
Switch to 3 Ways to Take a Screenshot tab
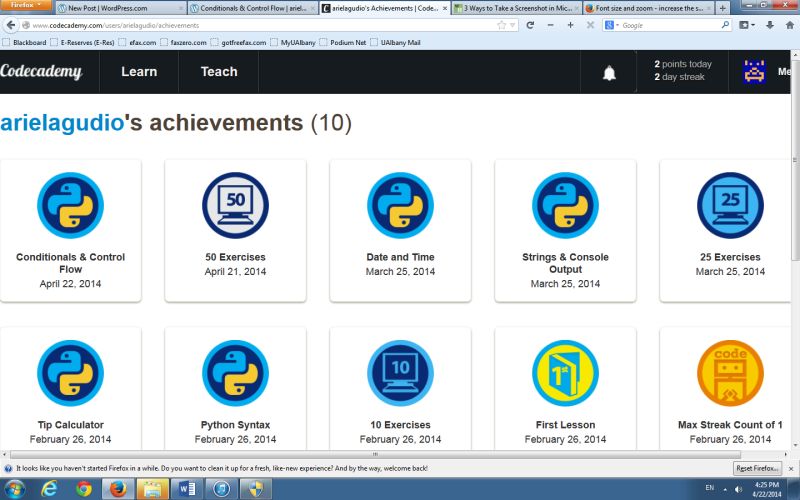[517, 8]
